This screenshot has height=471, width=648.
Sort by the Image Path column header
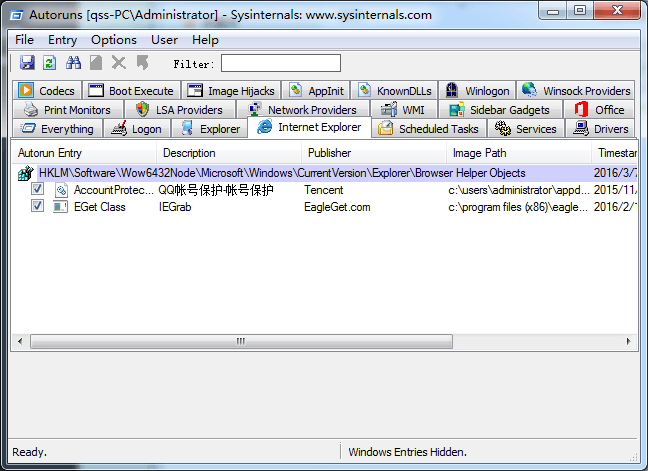coord(479,153)
